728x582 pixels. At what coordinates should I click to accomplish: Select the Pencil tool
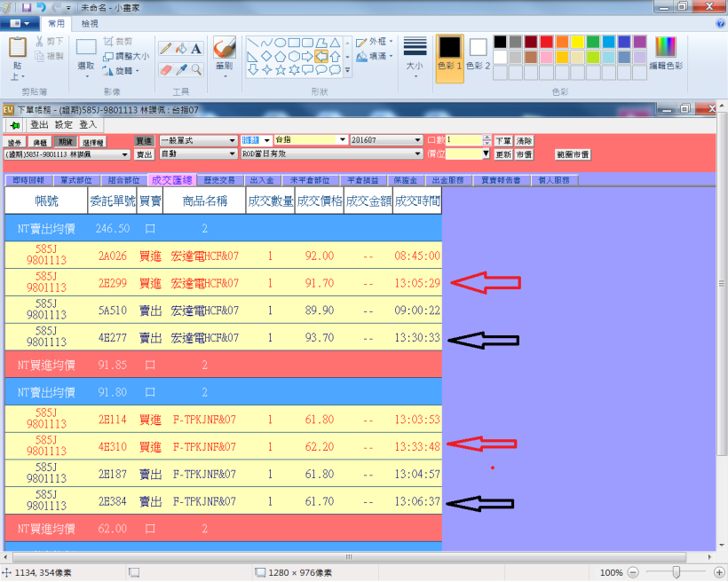click(x=165, y=48)
